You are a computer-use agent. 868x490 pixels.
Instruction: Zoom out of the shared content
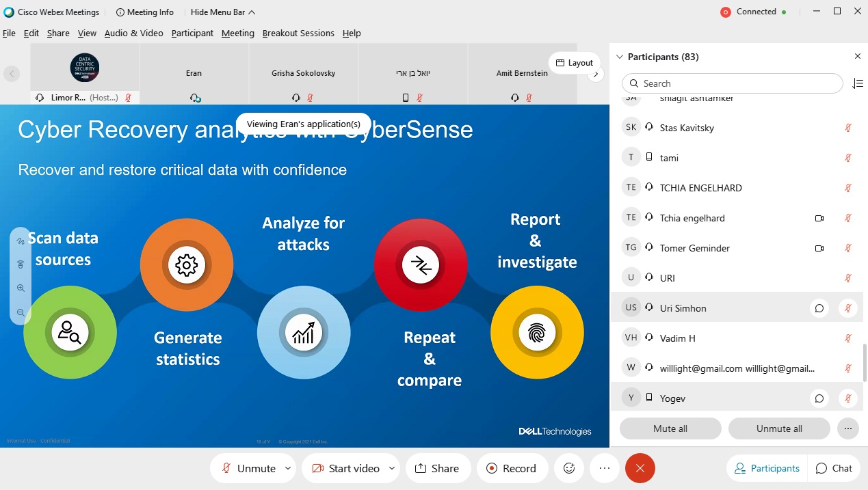point(21,312)
